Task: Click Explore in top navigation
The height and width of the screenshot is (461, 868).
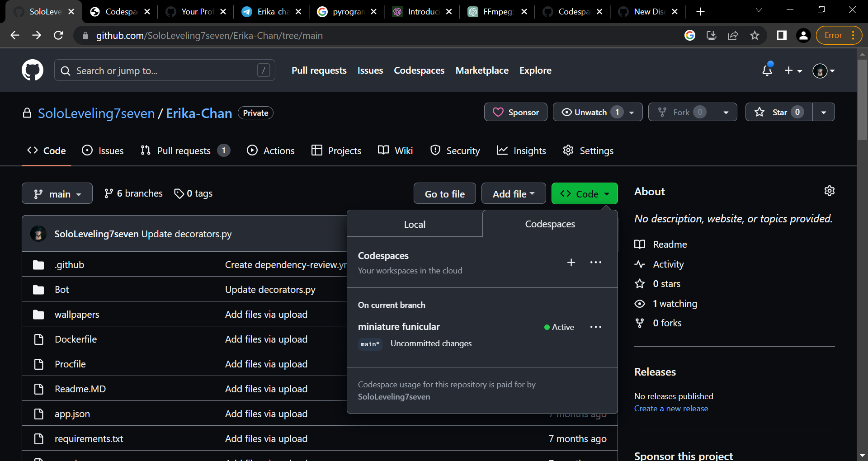Action: pos(535,71)
